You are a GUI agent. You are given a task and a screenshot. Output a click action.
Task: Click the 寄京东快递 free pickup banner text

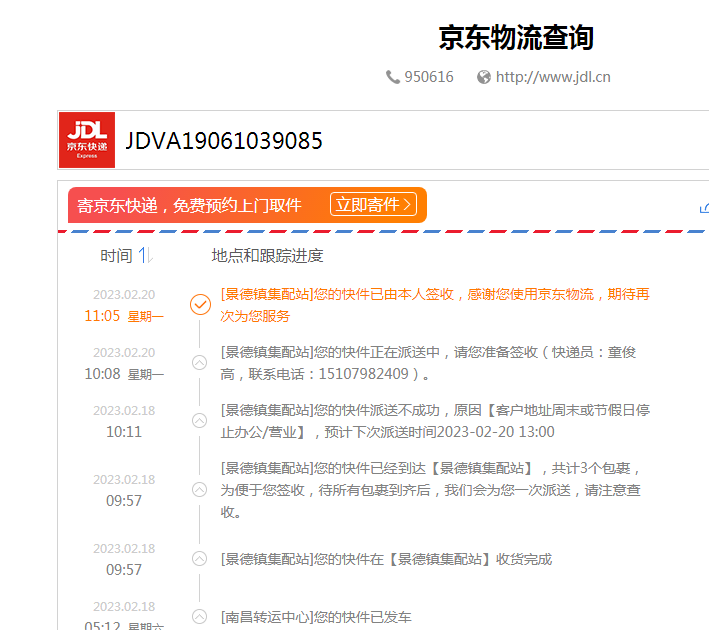coord(189,206)
